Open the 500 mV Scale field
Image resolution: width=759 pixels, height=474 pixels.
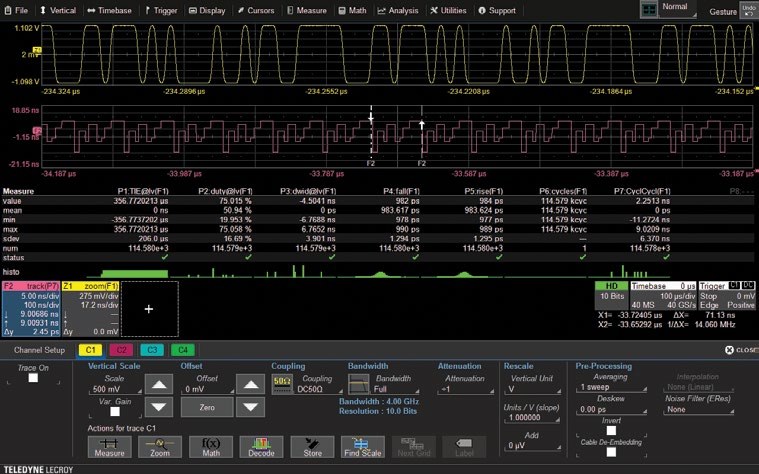pyautogui.click(x=115, y=389)
